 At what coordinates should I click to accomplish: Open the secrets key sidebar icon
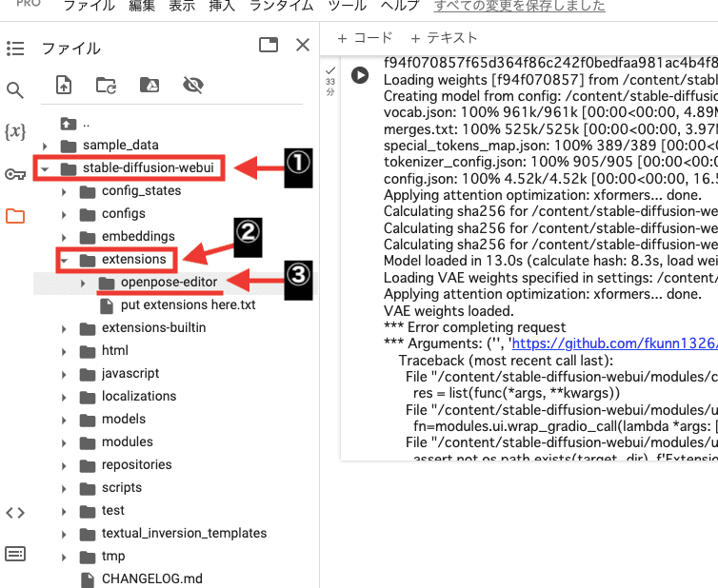pos(15,174)
